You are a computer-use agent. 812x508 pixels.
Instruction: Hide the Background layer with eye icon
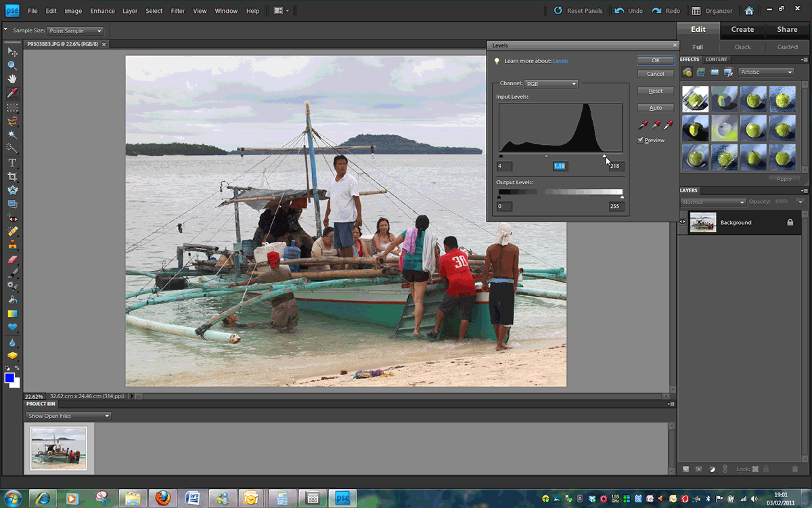pos(683,222)
